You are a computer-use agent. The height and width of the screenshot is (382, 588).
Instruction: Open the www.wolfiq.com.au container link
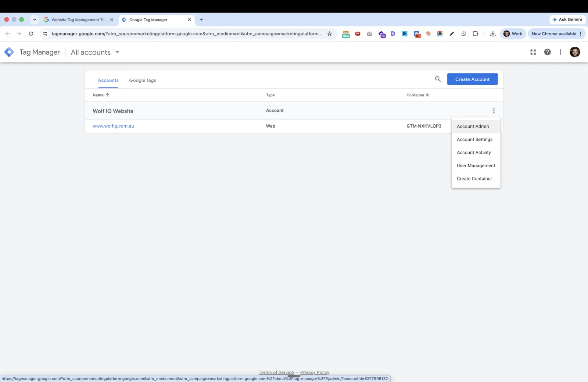pos(113,126)
